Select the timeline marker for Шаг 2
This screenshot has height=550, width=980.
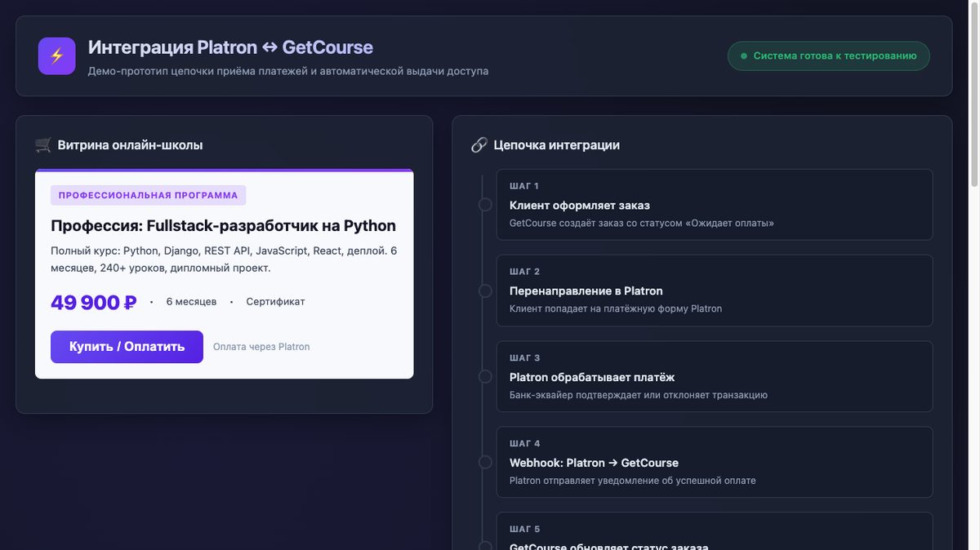pos(485,291)
